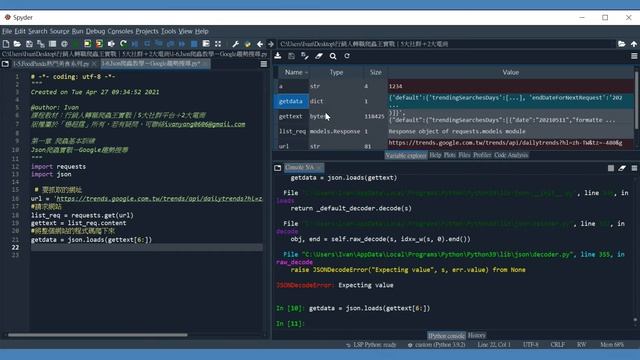
Task: Switch to the Profiler pane tab
Action: click(482, 155)
